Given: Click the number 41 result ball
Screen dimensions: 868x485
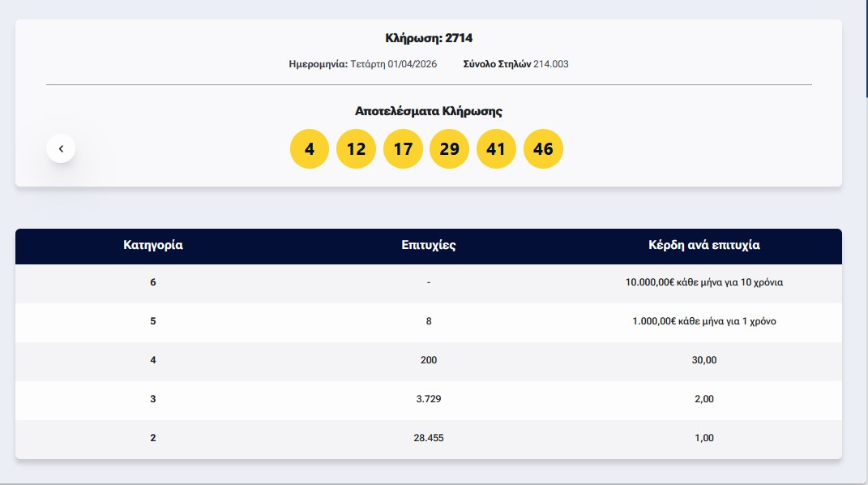Looking at the screenshot, I should coord(496,149).
